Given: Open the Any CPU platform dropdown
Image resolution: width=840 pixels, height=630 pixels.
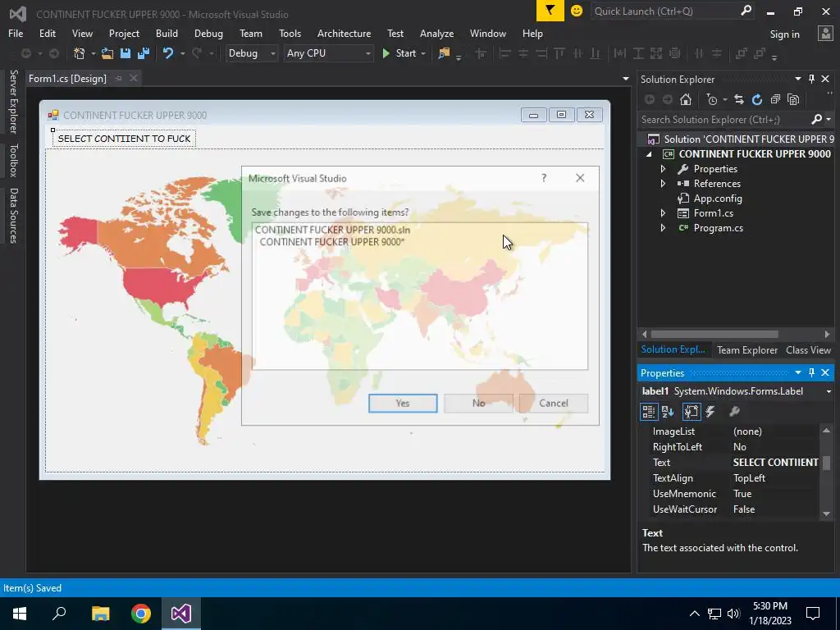Looking at the screenshot, I should 328,53.
